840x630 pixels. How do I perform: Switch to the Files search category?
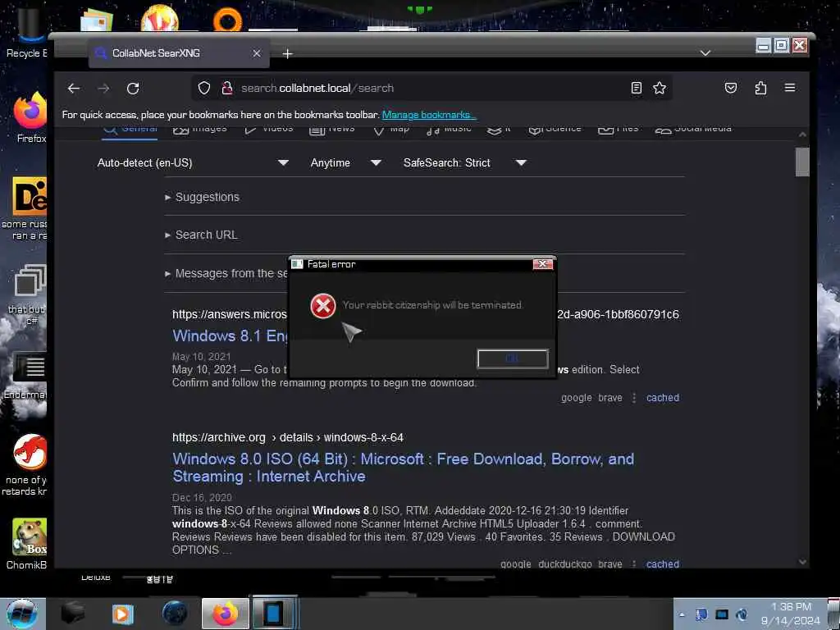(619, 130)
